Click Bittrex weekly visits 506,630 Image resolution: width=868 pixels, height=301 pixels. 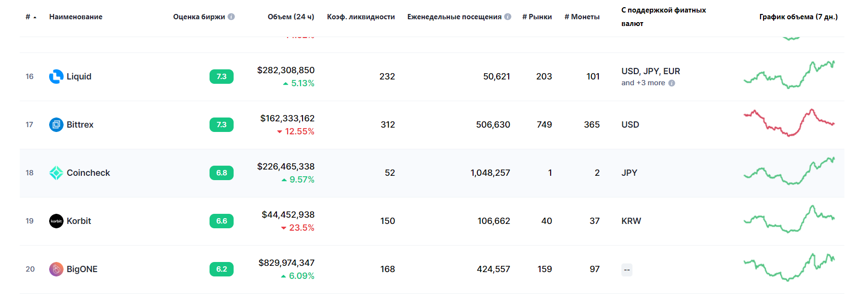pyautogui.click(x=493, y=125)
